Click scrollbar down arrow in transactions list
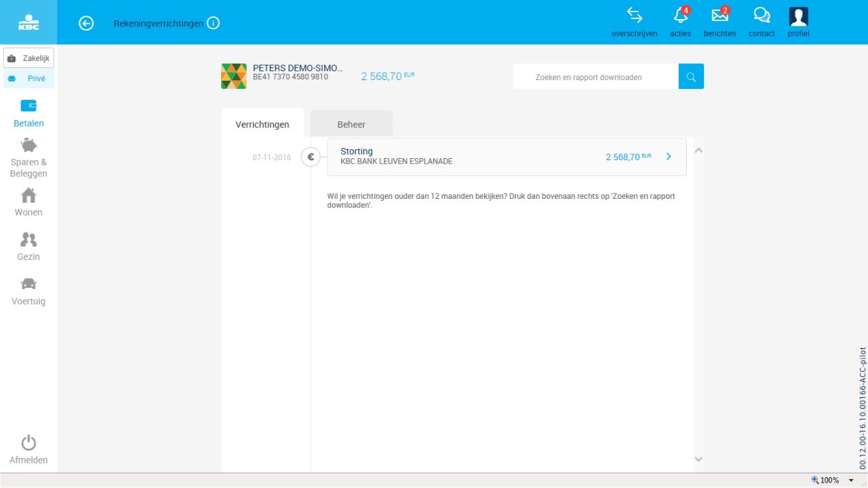The image size is (868, 488). [x=698, y=459]
